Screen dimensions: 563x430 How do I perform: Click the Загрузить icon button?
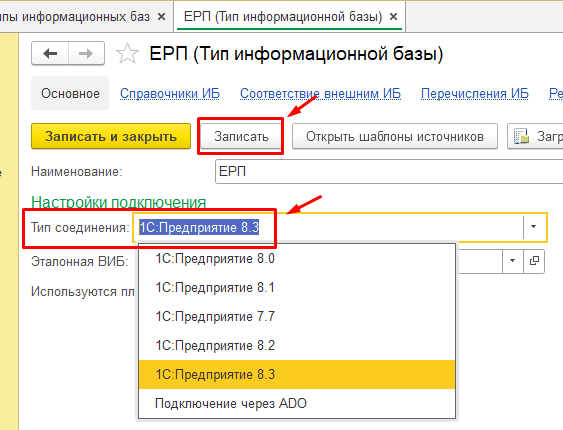535,136
